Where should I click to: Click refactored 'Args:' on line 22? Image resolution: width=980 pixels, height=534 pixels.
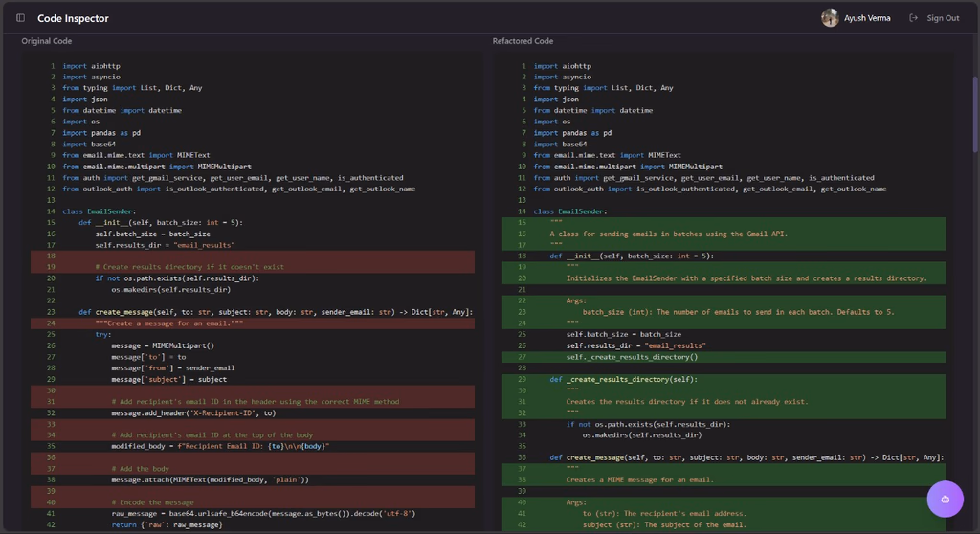(x=576, y=300)
